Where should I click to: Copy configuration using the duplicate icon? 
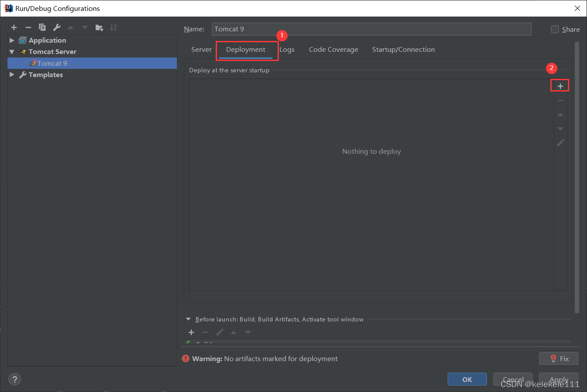click(x=42, y=27)
